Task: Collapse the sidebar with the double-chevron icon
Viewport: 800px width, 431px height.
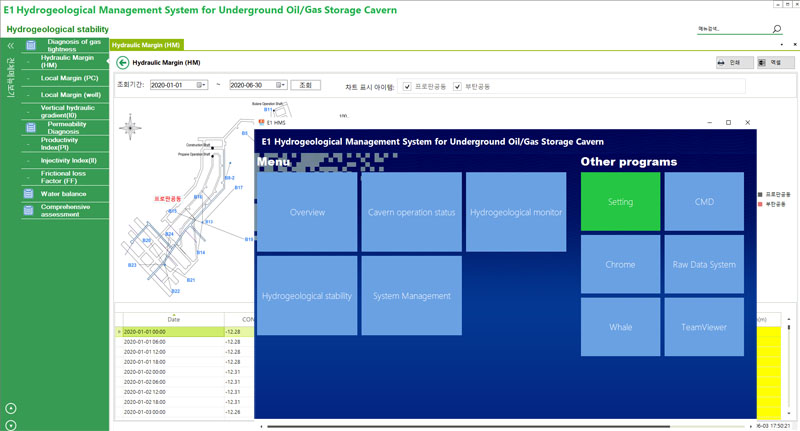Action: coord(10,45)
